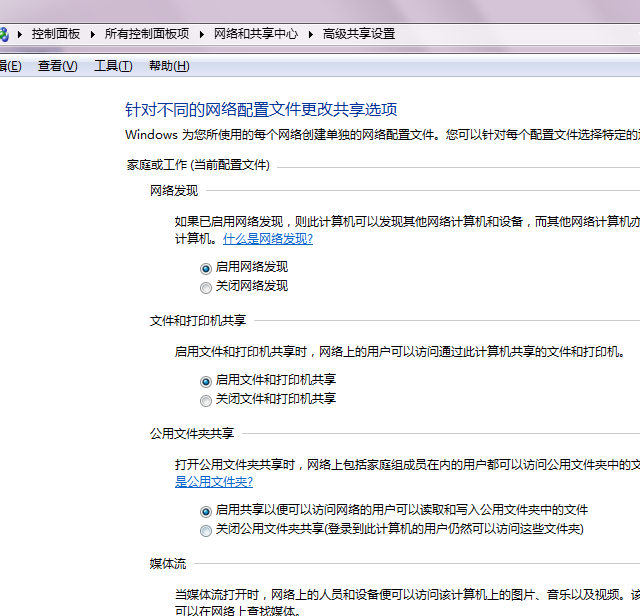Click the 文件和打印机共享 section heading
Screen dimensions: 640x616
click(x=198, y=321)
